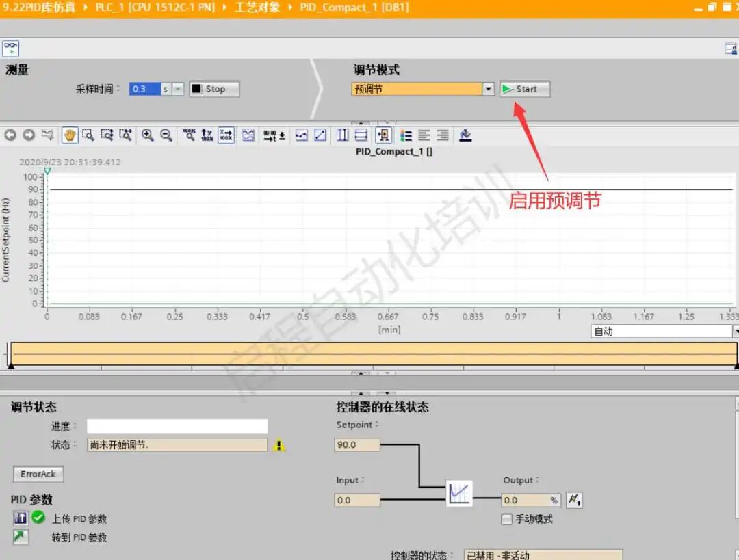The height and width of the screenshot is (560, 739).
Task: Toggle the vertical ruler tool in the toolbar
Action: (x=342, y=135)
